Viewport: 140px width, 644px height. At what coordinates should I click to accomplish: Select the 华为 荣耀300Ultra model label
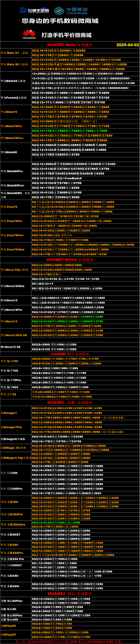pos(13,525)
